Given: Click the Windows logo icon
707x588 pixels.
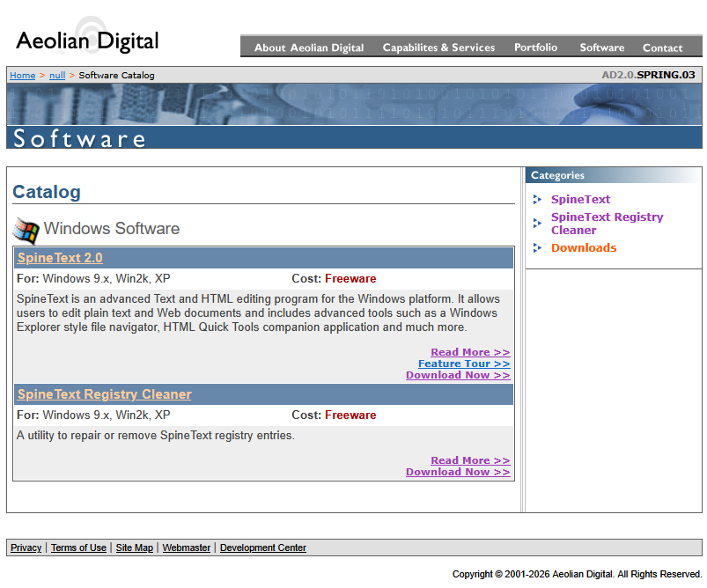Looking at the screenshot, I should (26, 230).
